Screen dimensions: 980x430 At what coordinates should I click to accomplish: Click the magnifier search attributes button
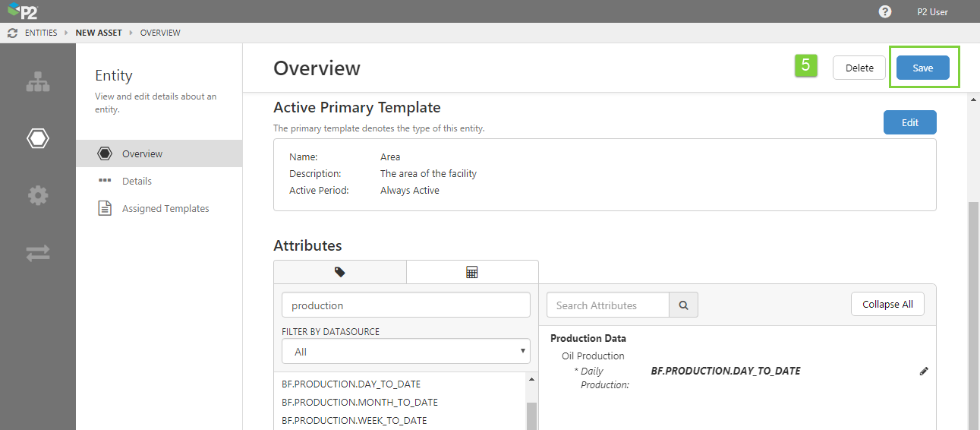coord(683,305)
